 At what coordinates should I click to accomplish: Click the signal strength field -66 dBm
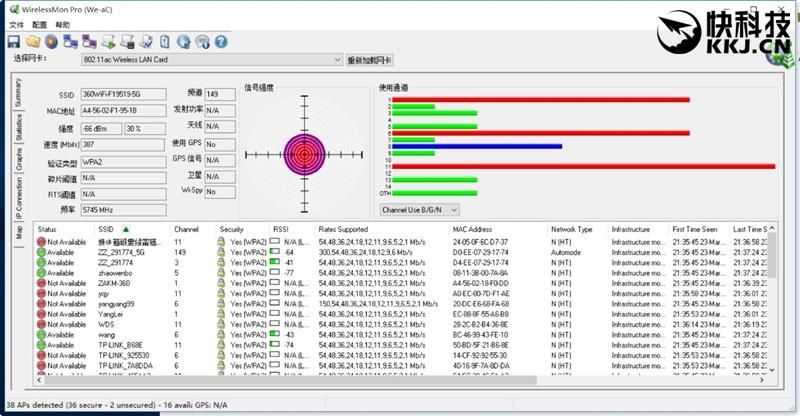(x=101, y=129)
